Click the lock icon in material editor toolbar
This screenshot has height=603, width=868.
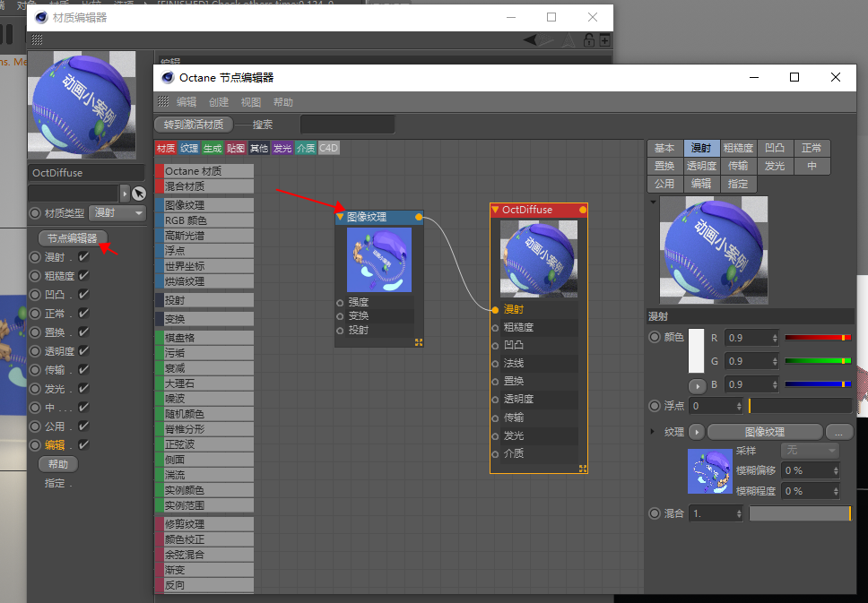589,40
